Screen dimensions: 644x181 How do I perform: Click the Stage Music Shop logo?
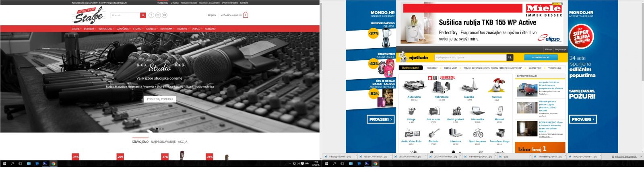(x=88, y=16)
